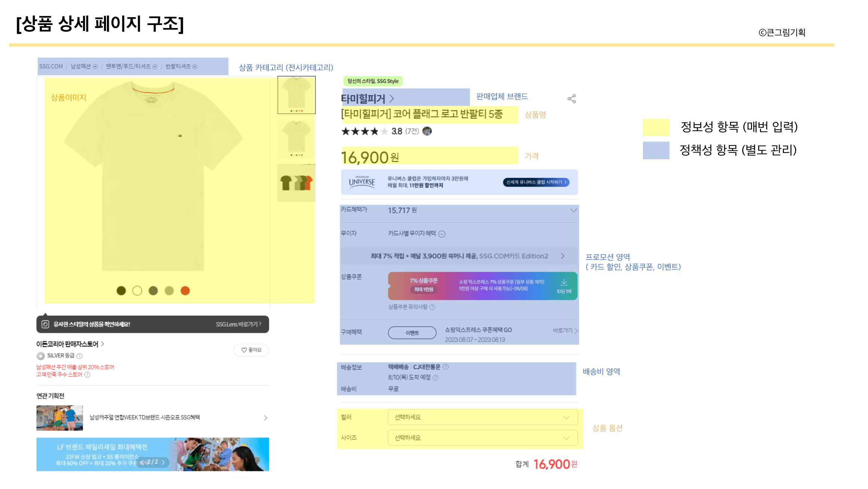Image resolution: width=868 pixels, height=489 pixels.
Task: Click the price 16,900원 above the UNIVERSE banner
Action: [370, 157]
